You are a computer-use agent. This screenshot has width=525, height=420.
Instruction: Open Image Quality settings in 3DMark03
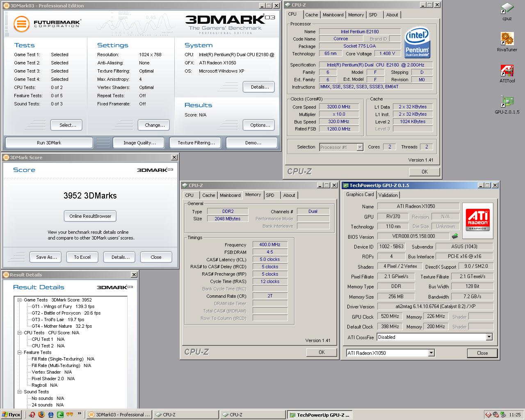pos(139,143)
